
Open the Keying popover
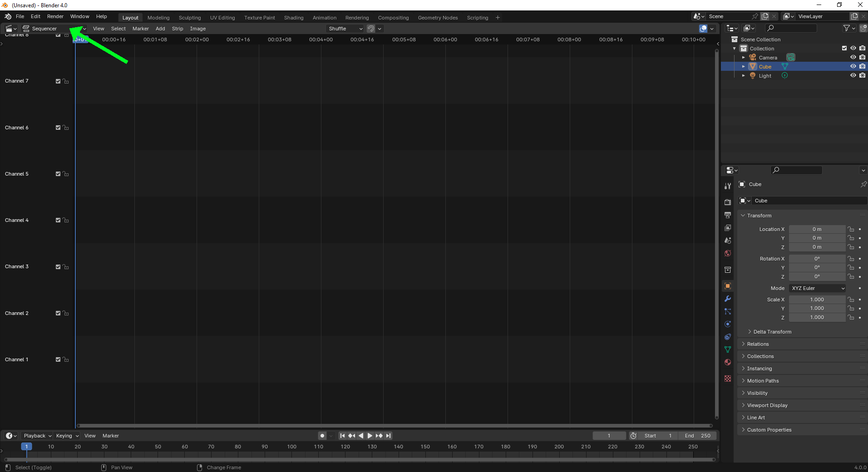click(67, 436)
